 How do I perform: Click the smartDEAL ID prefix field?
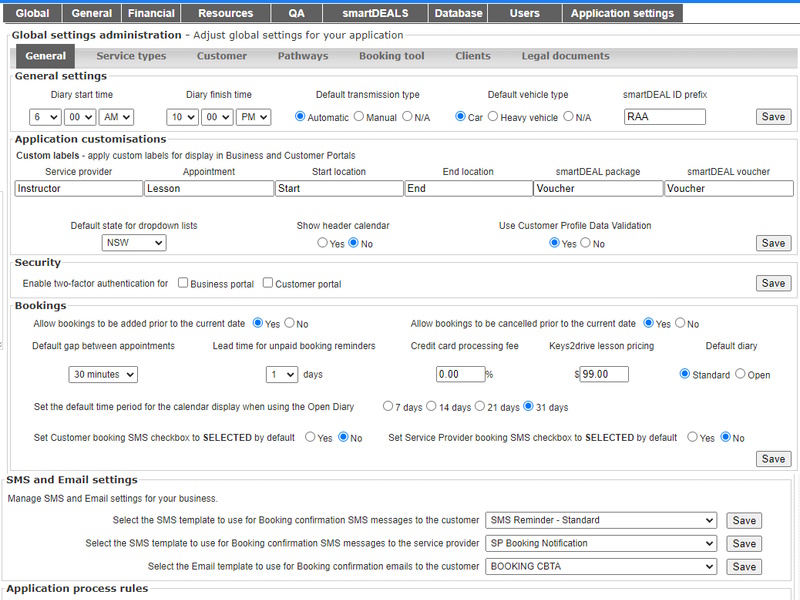pos(664,117)
